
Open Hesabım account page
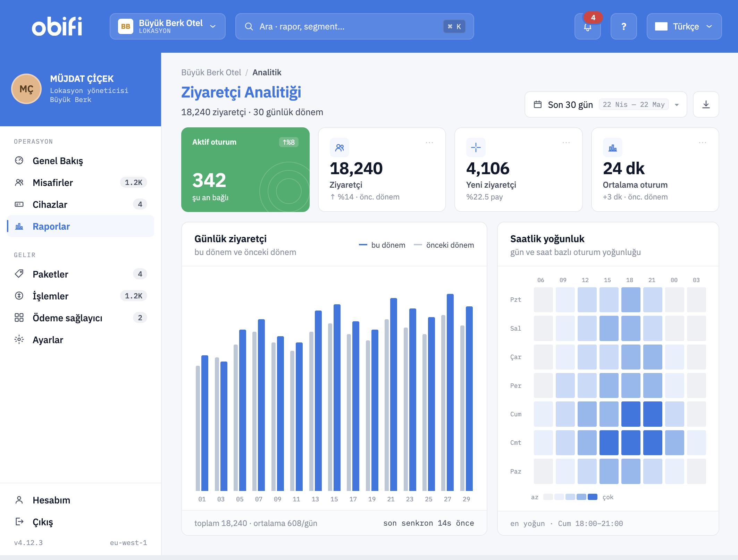pos(81,500)
